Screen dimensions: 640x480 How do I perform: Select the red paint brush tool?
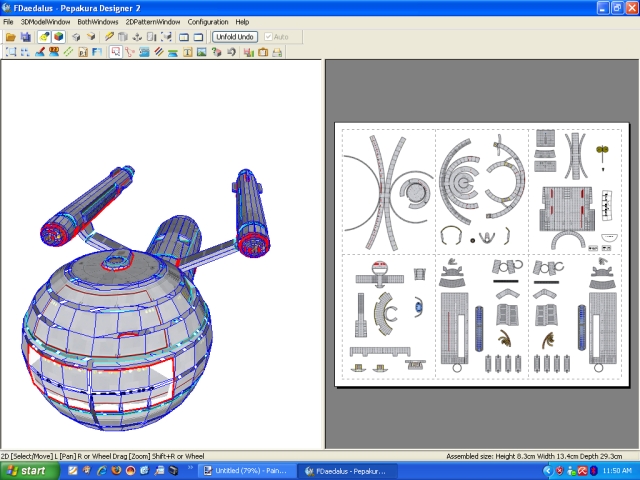40,52
